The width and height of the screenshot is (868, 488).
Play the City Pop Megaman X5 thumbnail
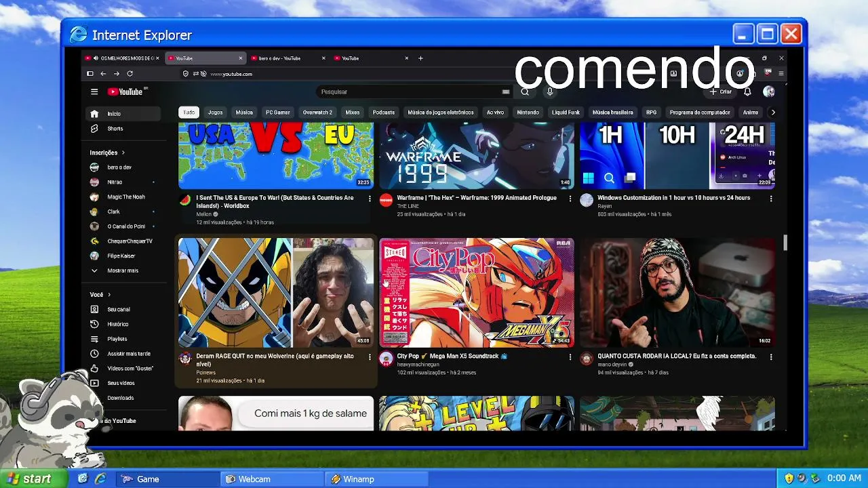476,292
